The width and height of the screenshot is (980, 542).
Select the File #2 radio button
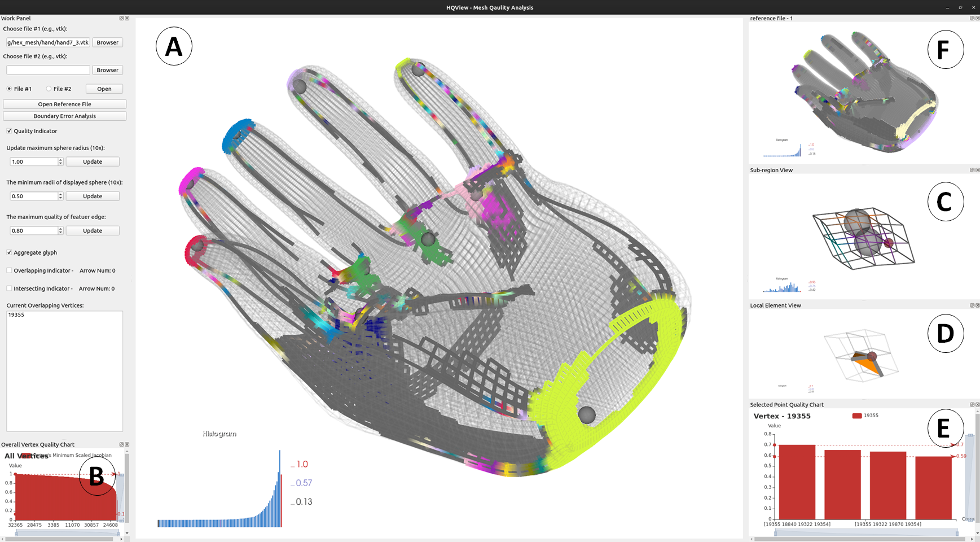pos(49,89)
